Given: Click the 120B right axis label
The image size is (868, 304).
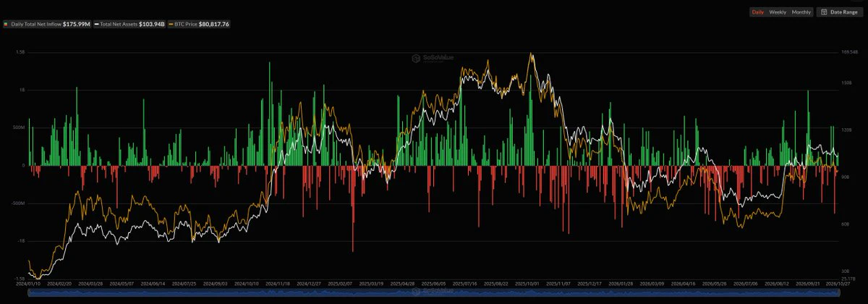Looking at the screenshot, I should (845, 130).
